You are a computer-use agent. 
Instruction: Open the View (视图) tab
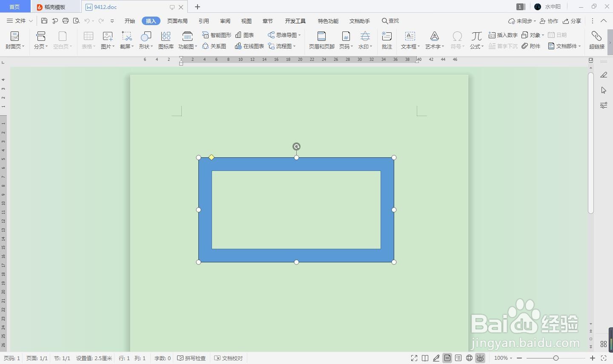coord(246,21)
